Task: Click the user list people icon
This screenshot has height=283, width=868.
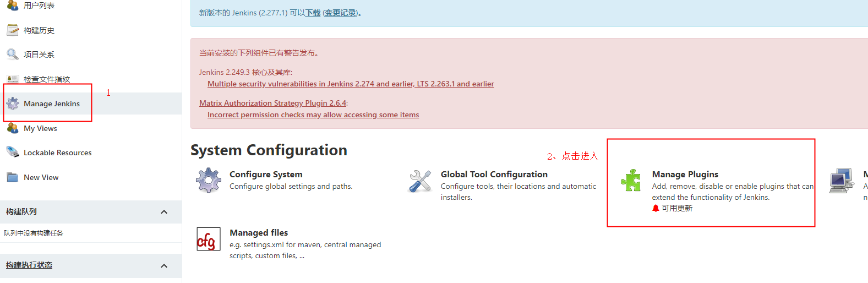Action: [x=12, y=6]
